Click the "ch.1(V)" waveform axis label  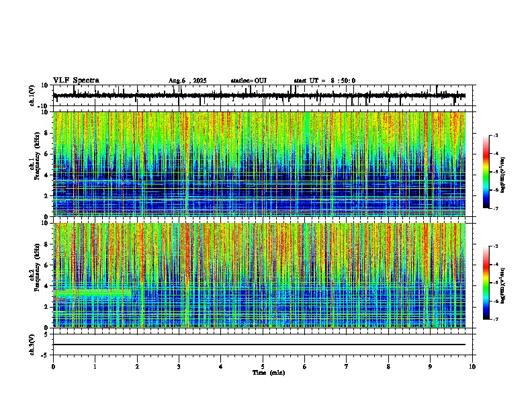point(32,95)
